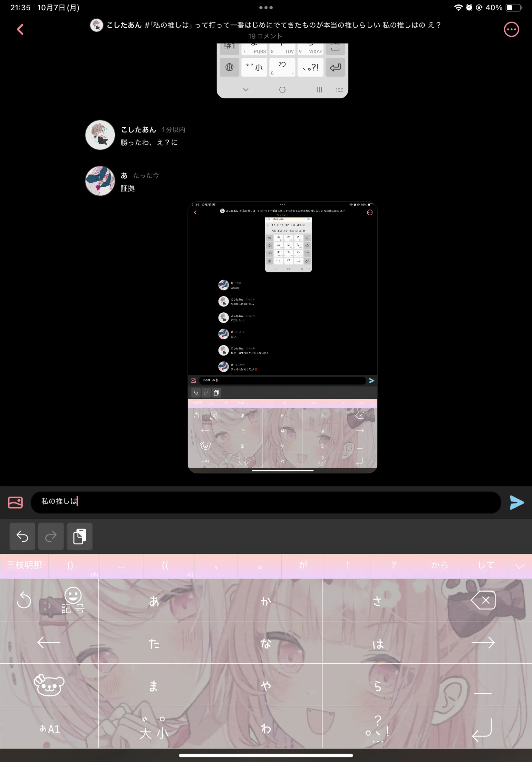
Task: Tap the battery status indicator
Action: [x=513, y=7]
